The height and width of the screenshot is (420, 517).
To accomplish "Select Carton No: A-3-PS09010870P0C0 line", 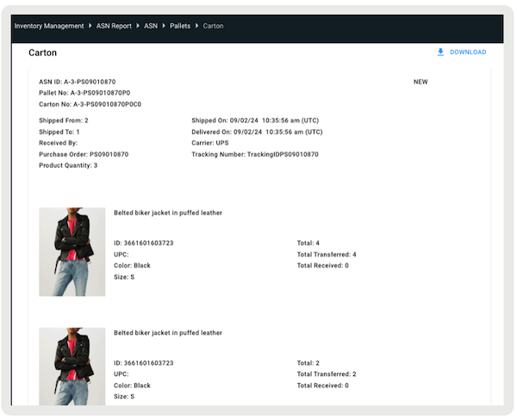I will [x=90, y=104].
